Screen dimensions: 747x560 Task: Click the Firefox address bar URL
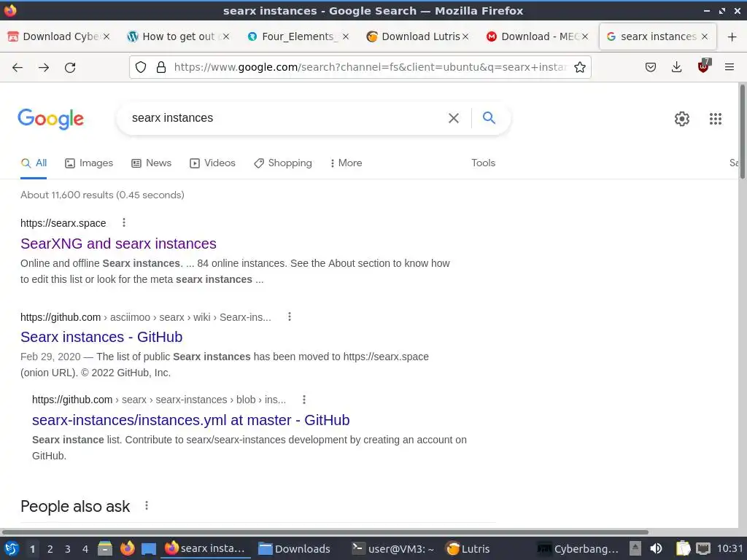370,67
